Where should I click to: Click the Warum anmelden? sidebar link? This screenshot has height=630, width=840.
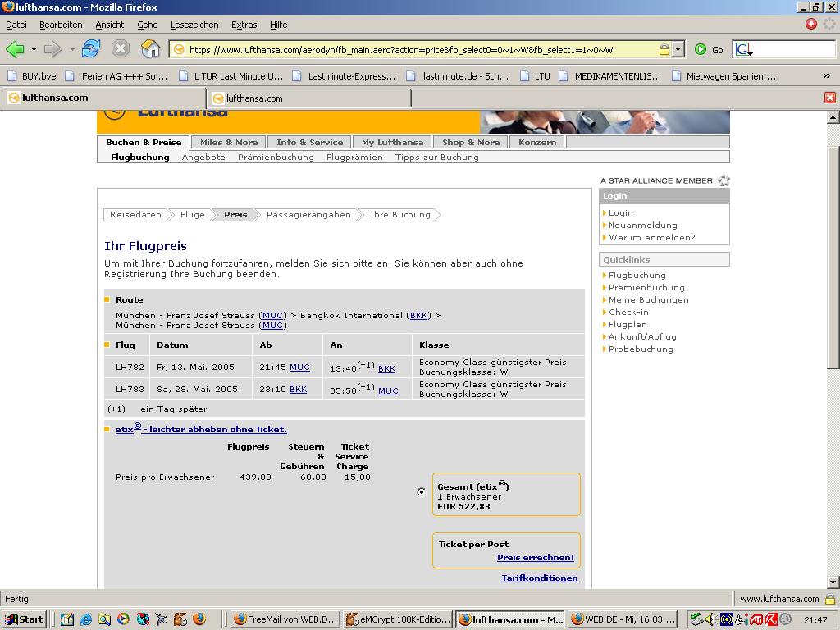(x=651, y=237)
